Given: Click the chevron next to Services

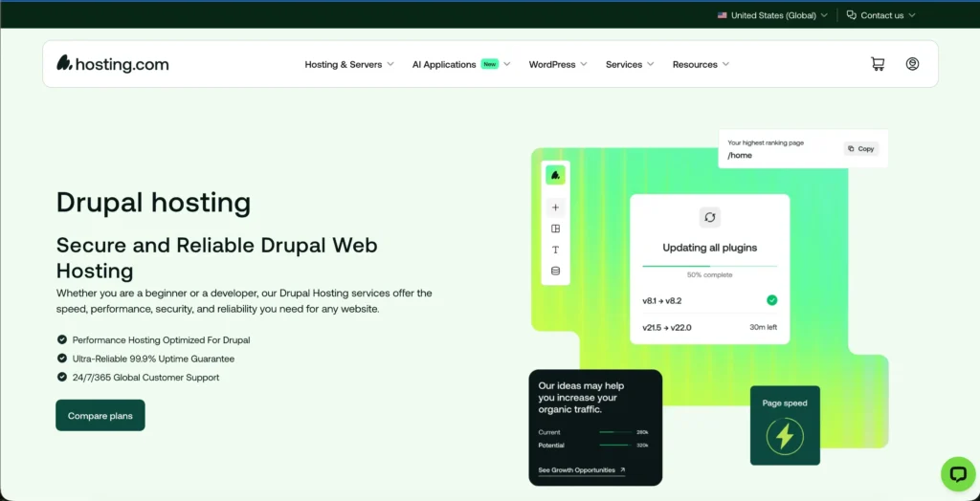Looking at the screenshot, I should click(x=651, y=64).
